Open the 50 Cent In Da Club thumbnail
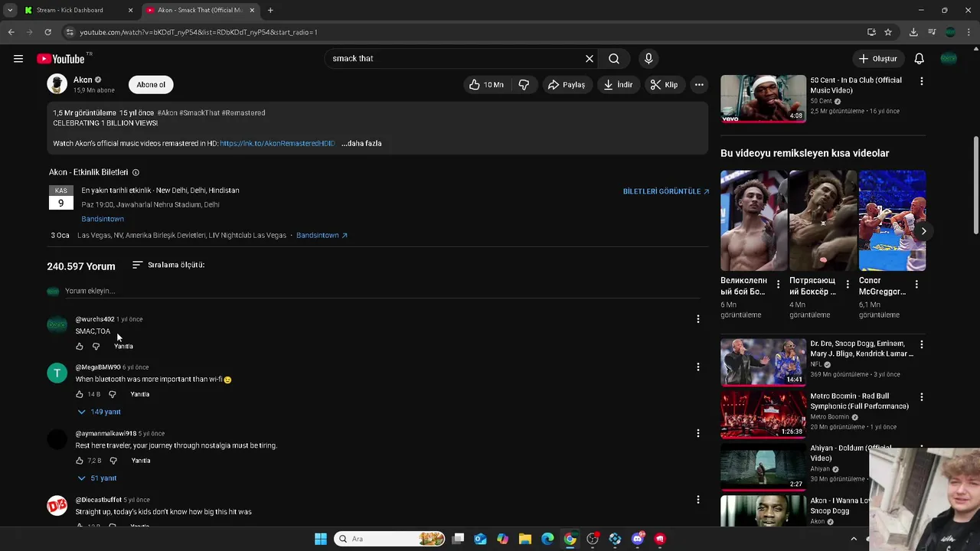This screenshot has width=980, height=551. [x=763, y=99]
